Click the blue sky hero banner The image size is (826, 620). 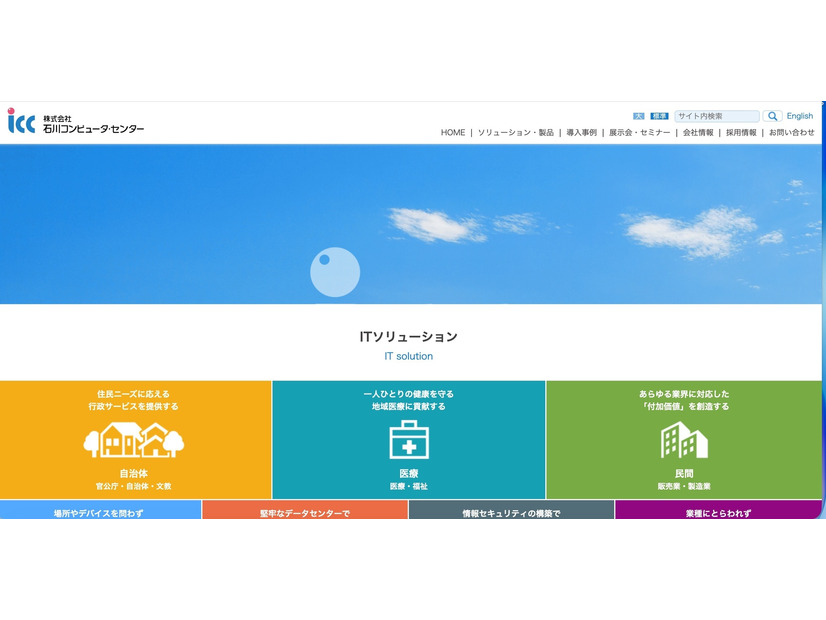coord(411,224)
